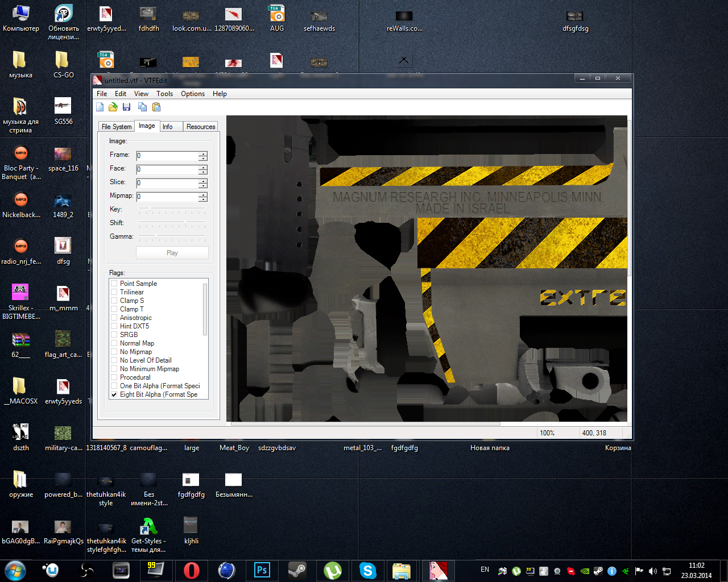This screenshot has width=728, height=582.
Task: Toggle the Hint DXT5 flag
Action: pos(114,326)
